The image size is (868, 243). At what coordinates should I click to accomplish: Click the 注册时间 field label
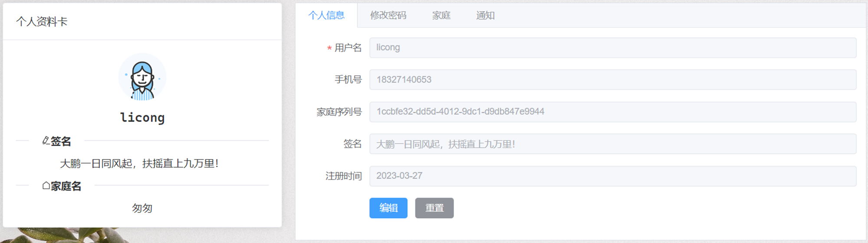click(x=344, y=176)
